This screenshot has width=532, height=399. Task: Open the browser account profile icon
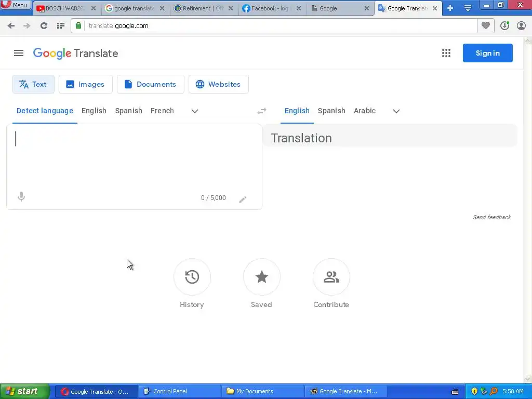click(x=521, y=26)
